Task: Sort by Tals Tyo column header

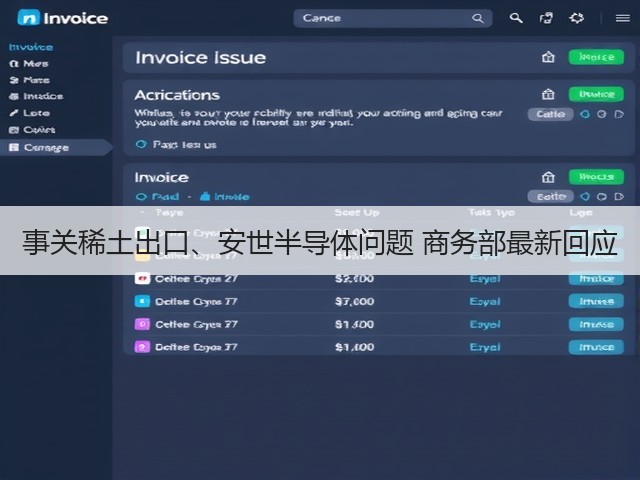Action: (491, 213)
